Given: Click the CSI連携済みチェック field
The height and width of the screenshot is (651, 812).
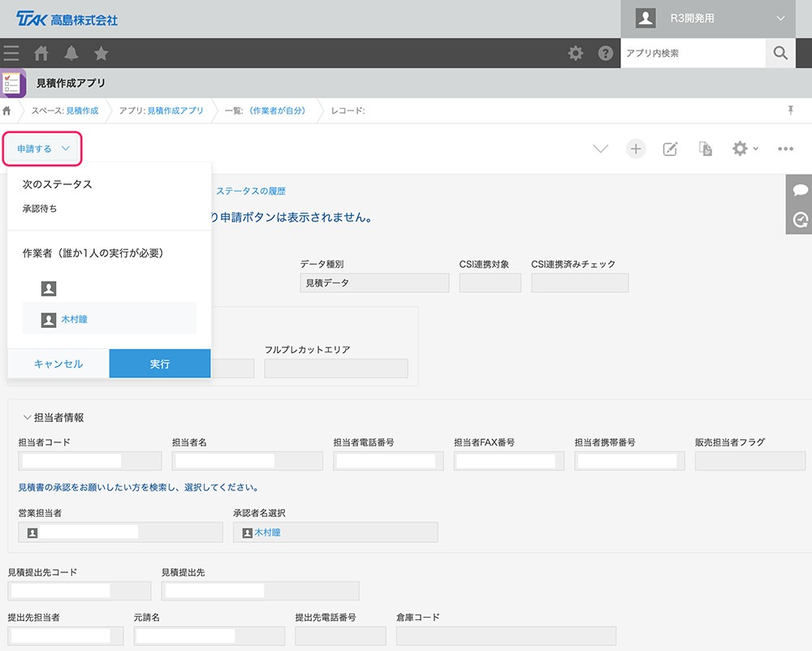Looking at the screenshot, I should point(580,283).
